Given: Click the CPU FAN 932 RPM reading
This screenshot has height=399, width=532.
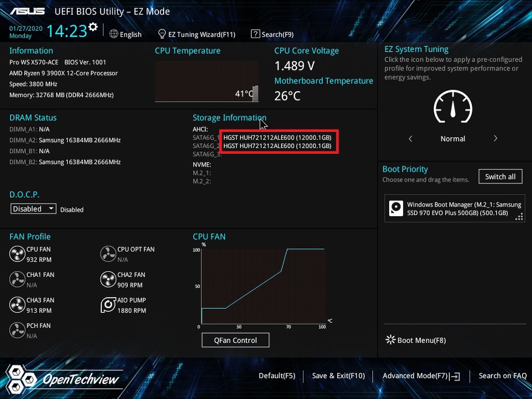Looking at the screenshot, I should pos(39,260).
